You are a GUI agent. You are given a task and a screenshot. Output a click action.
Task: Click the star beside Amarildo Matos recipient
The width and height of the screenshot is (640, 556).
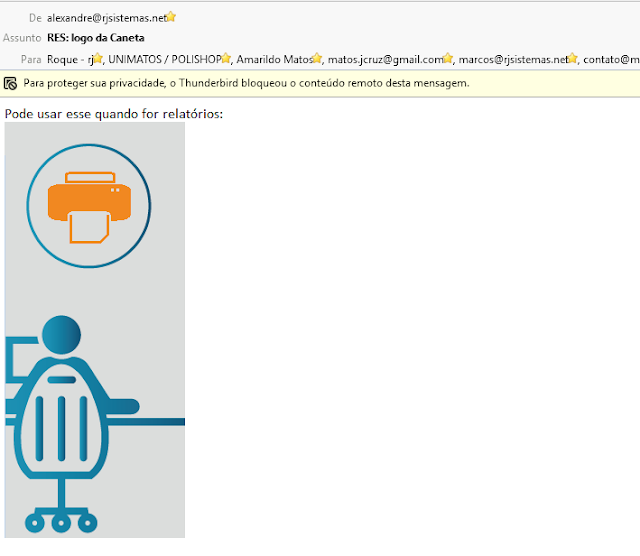click(317, 58)
